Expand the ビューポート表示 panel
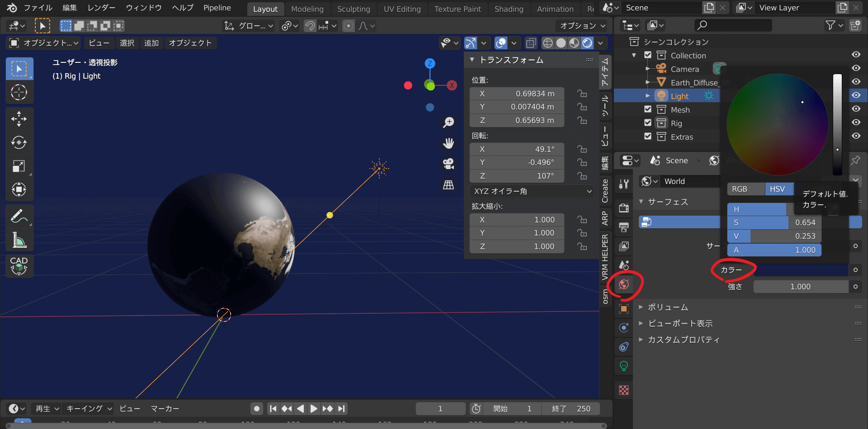 (641, 323)
